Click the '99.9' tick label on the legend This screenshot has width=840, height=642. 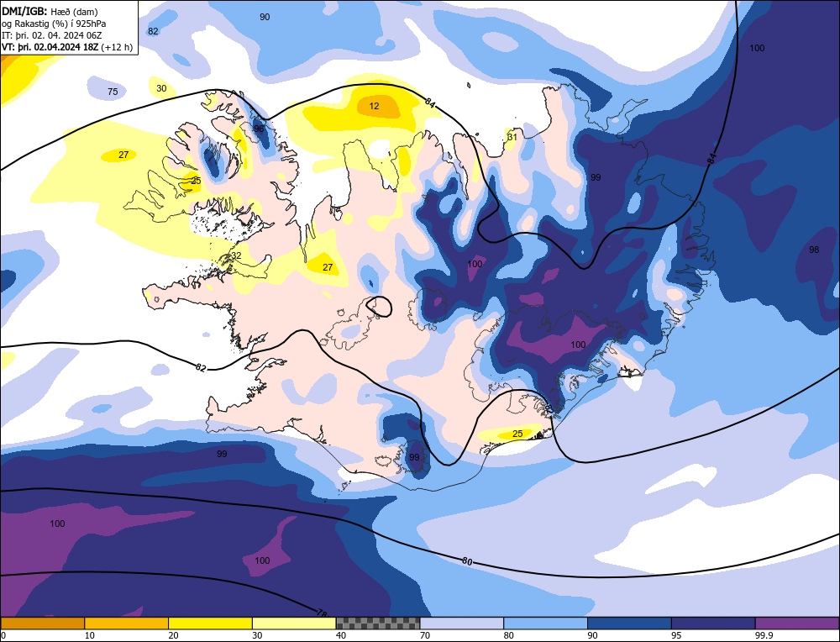[x=764, y=635]
